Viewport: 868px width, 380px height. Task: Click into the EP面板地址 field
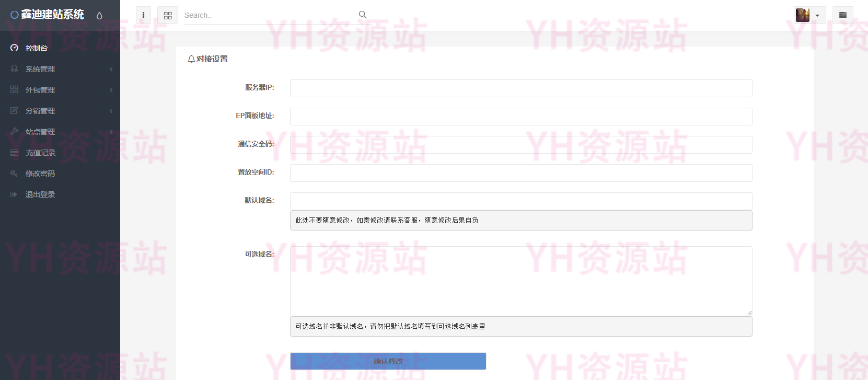pyautogui.click(x=520, y=117)
